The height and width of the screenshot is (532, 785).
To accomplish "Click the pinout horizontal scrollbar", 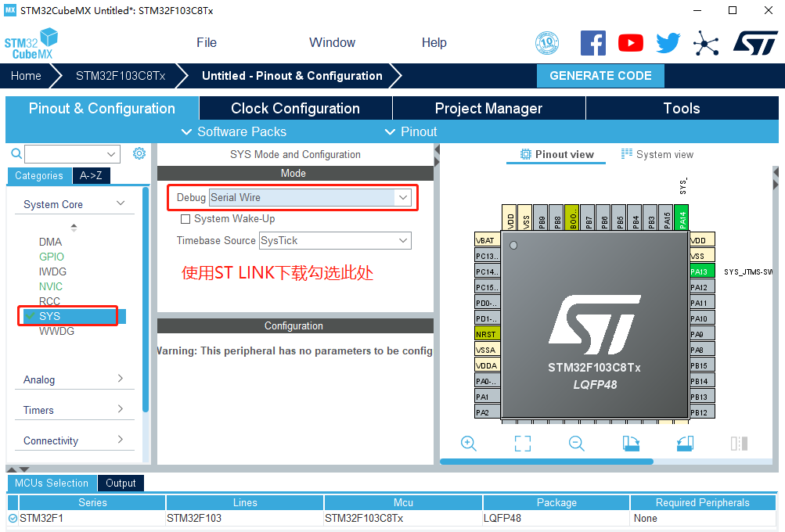I will pos(547,462).
